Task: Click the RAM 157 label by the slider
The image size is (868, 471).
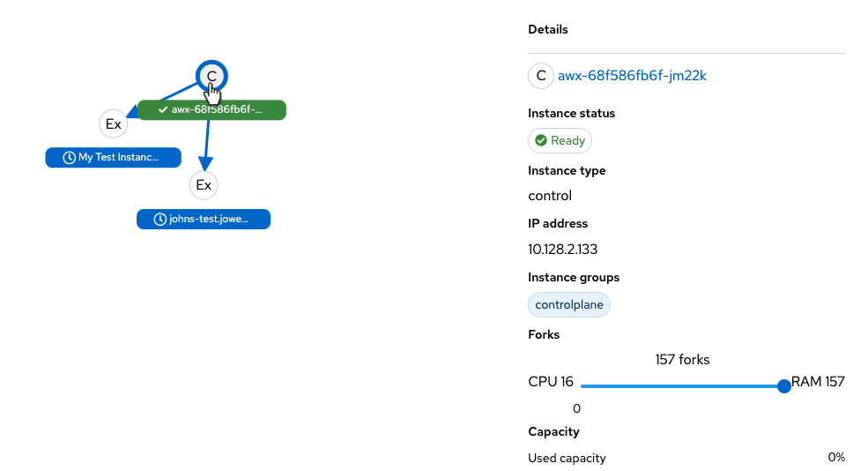Action: (x=818, y=382)
